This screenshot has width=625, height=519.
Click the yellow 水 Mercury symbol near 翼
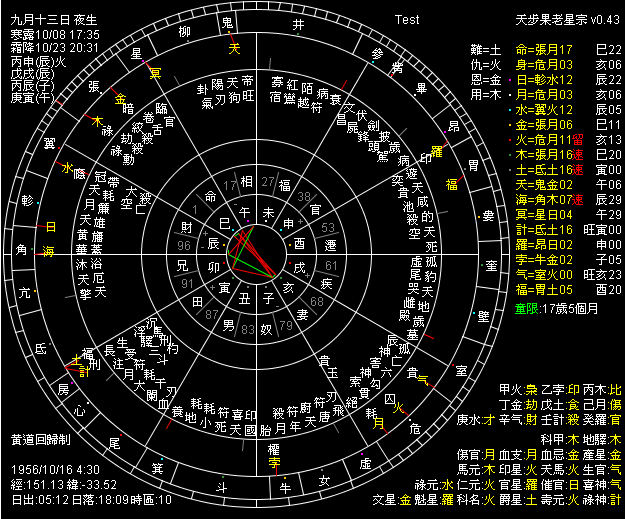point(68,169)
